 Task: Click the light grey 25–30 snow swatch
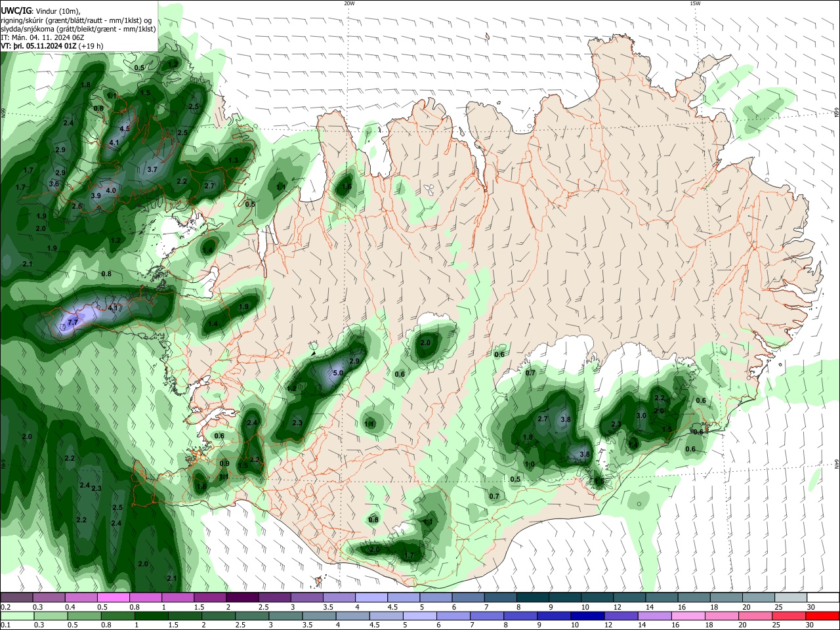[x=791, y=598]
